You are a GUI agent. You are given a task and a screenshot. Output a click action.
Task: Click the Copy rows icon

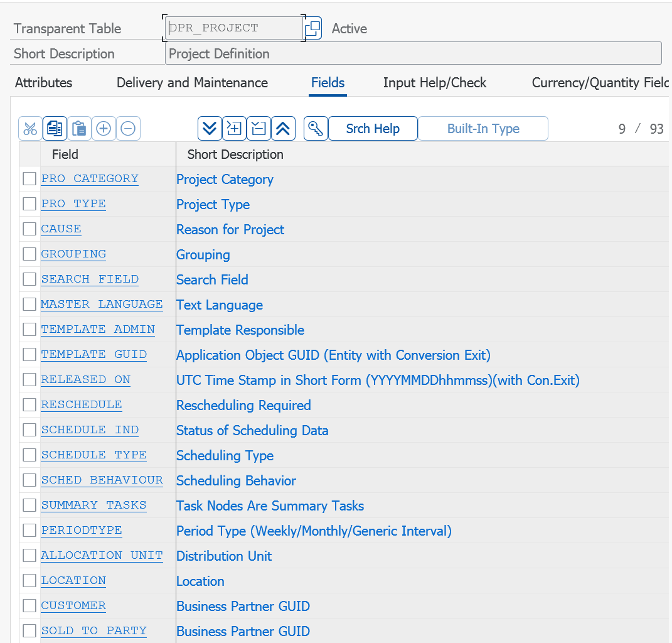55,128
